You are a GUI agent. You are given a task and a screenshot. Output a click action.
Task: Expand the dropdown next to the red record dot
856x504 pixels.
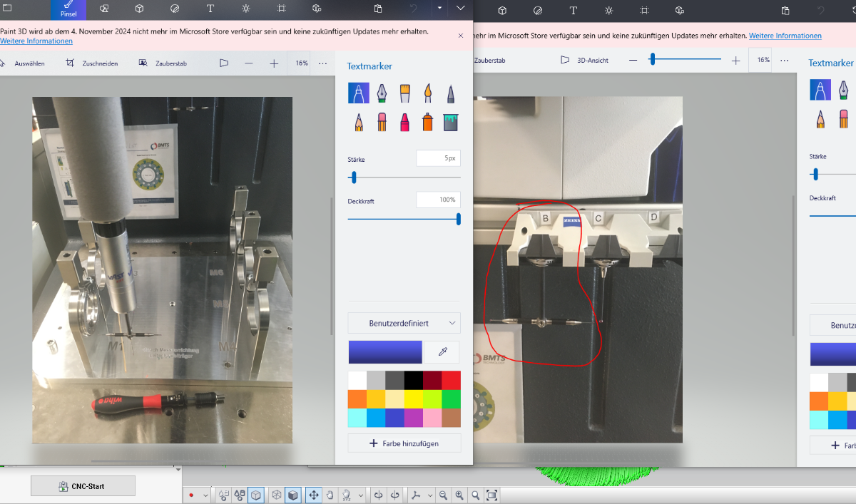pyautogui.click(x=206, y=495)
